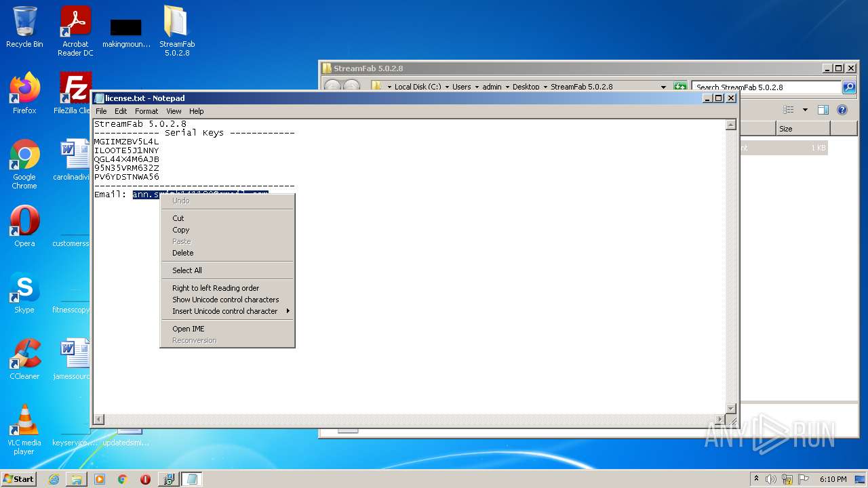Launch Google Chrome desktop shortcut
Image resolution: width=868 pixels, height=488 pixels.
coord(24,164)
